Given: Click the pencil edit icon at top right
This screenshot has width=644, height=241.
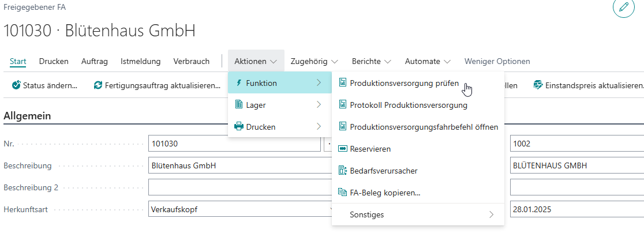Looking at the screenshot, I should tap(623, 7).
